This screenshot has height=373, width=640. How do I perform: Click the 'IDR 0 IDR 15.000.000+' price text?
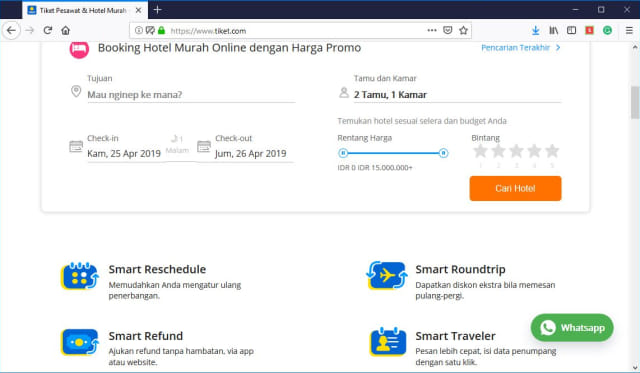click(375, 168)
